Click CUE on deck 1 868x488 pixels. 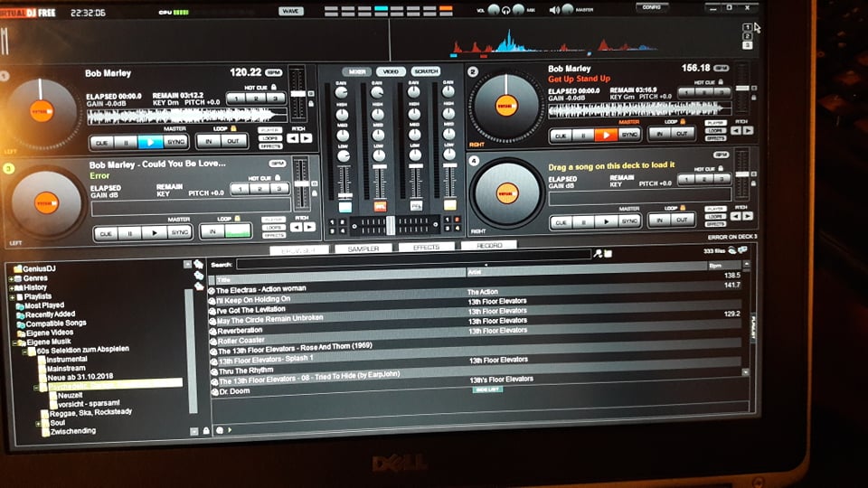[x=102, y=143]
